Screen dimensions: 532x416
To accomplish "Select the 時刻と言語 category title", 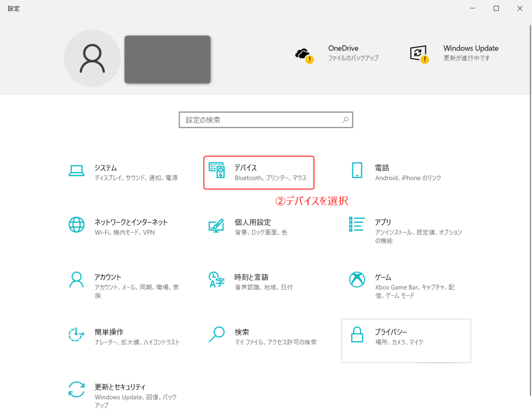I will 251,277.
